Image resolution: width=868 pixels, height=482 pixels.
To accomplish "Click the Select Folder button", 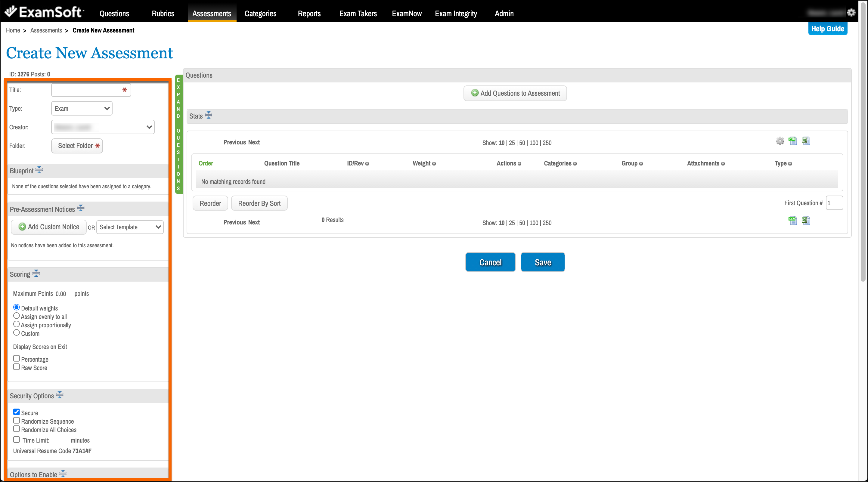I will (x=77, y=146).
